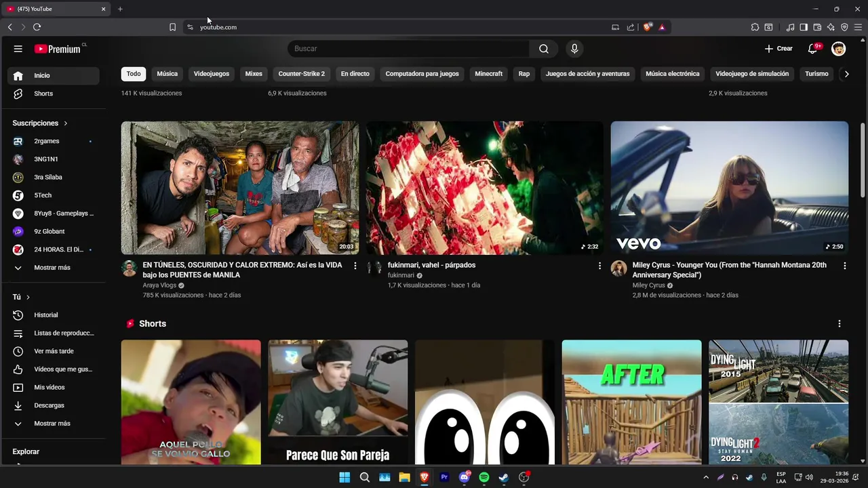Open Discord from the taskbar

pos(465,477)
